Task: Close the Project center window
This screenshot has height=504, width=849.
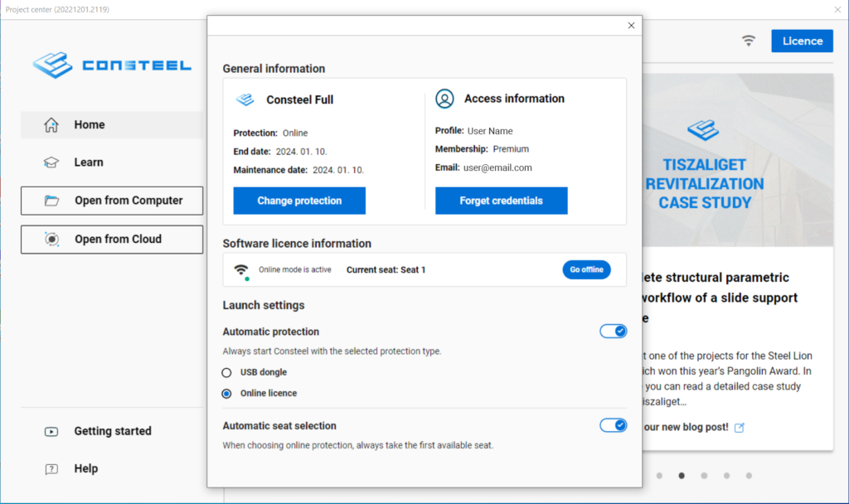Action: click(837, 9)
